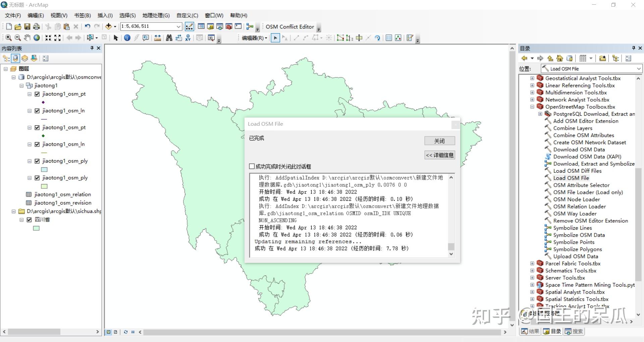Image resolution: width=644 pixels, height=342 pixels.
Task: Uncheck the jiaotong1_osm_relation... wait, check the 四川省 layer visibility
Action: click(x=29, y=220)
